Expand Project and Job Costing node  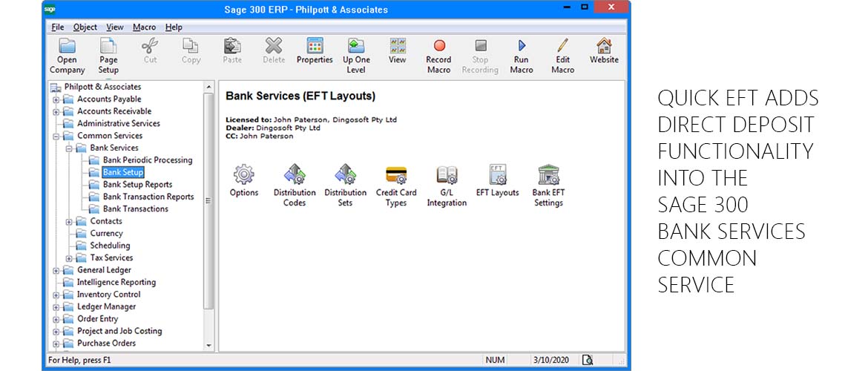(56, 332)
